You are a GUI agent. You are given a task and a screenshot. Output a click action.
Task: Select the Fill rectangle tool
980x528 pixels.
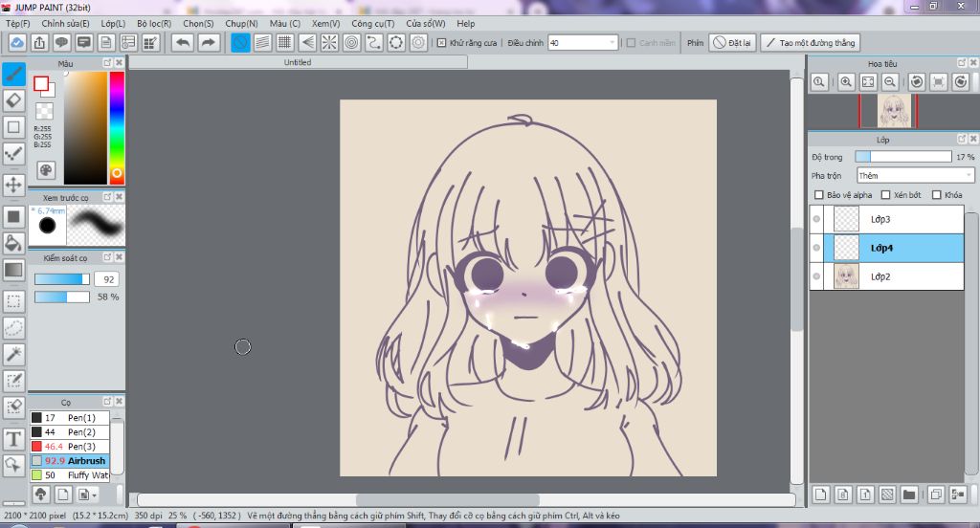13,217
